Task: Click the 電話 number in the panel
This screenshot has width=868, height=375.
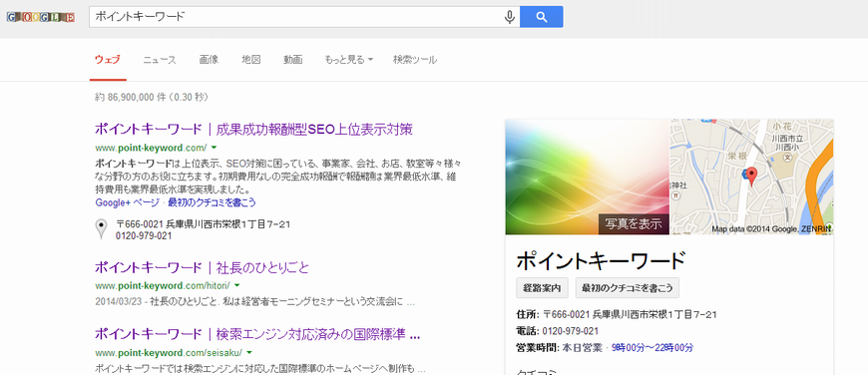Action: point(570,331)
